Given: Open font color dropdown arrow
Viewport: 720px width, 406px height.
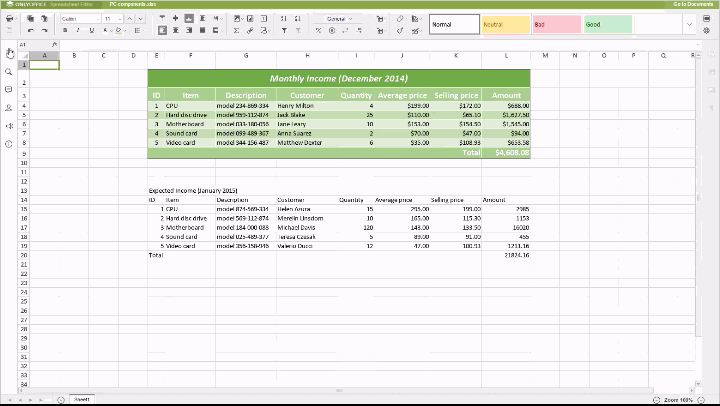Looking at the screenshot, I should (x=111, y=31).
